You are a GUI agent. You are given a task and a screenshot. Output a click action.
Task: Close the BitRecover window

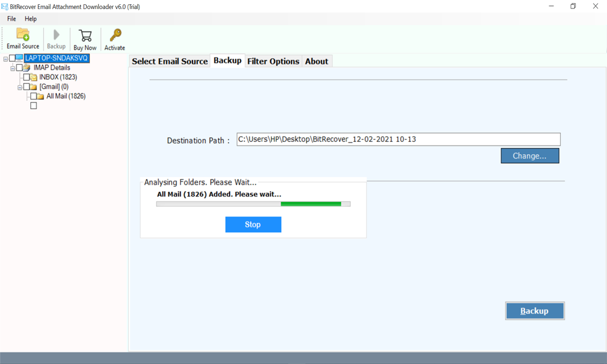(595, 6)
